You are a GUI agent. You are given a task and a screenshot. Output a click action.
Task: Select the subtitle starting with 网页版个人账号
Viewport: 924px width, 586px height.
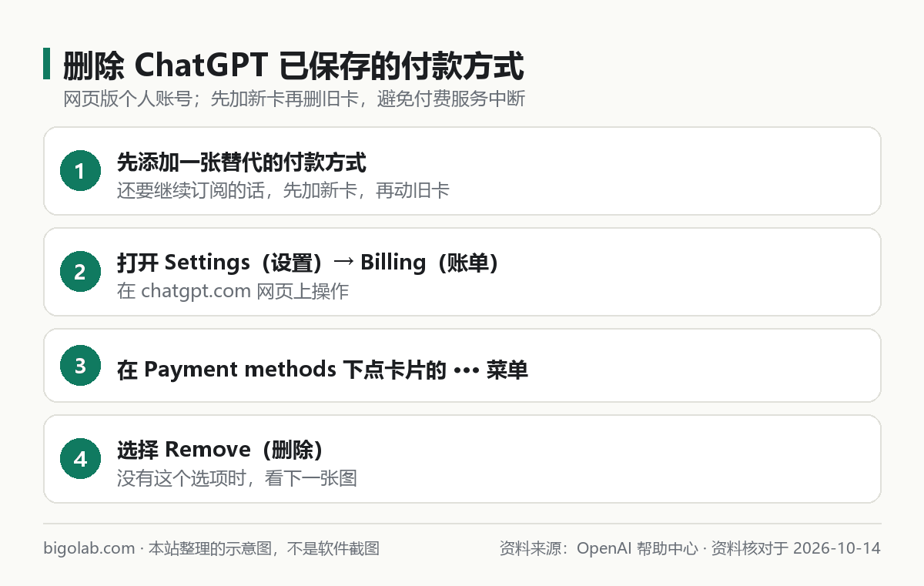point(294,99)
